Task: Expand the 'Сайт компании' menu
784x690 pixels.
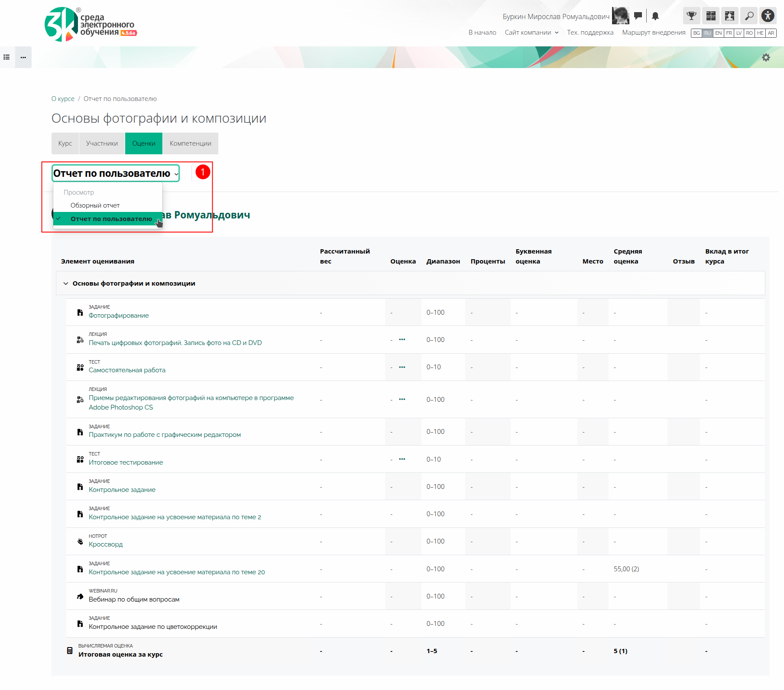Action: tap(531, 33)
